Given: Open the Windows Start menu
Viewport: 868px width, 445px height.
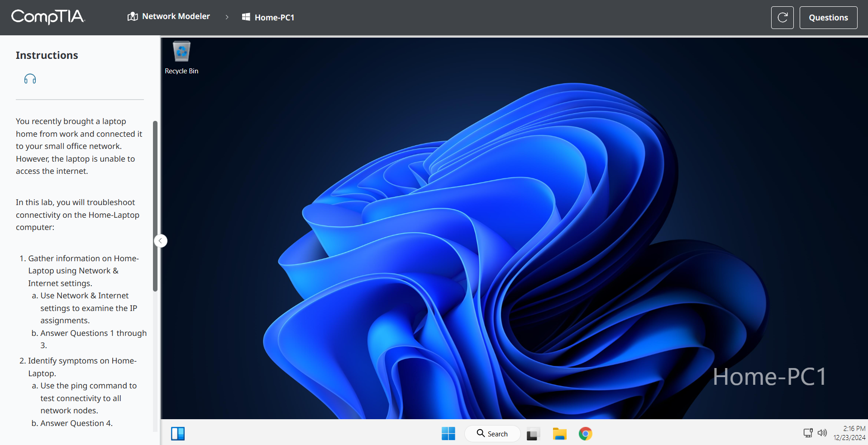Looking at the screenshot, I should [x=448, y=434].
